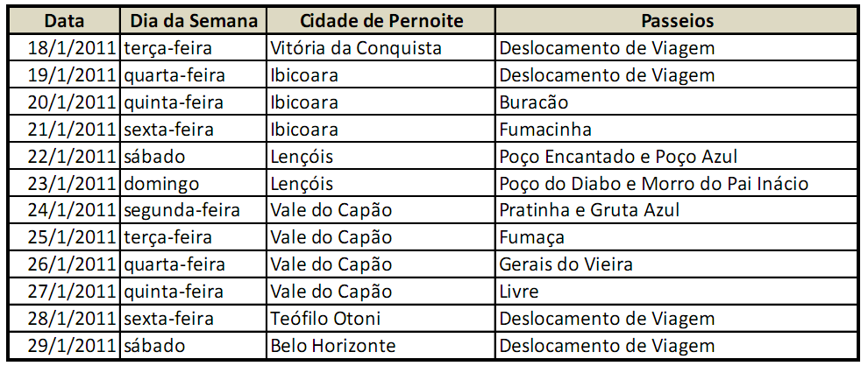This screenshot has height=366, width=868.
Task: Click Poço Encantado e Poço Azul cell
Action: pyautogui.click(x=617, y=157)
